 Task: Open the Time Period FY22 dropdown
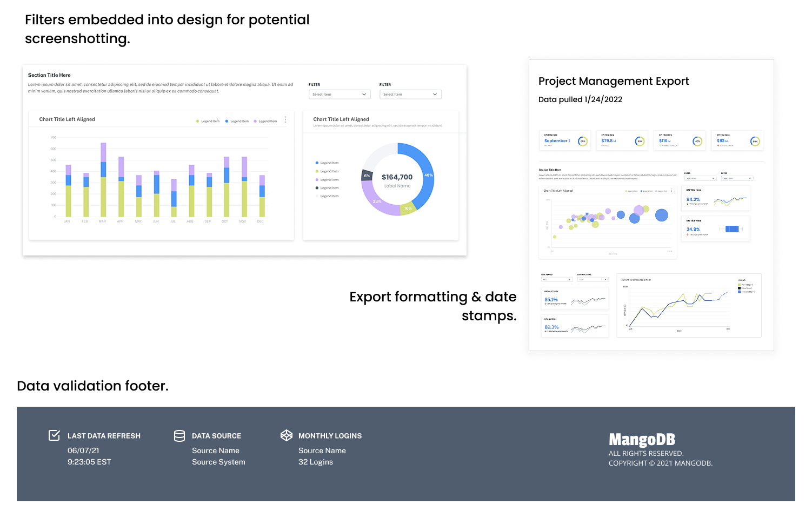557,279
